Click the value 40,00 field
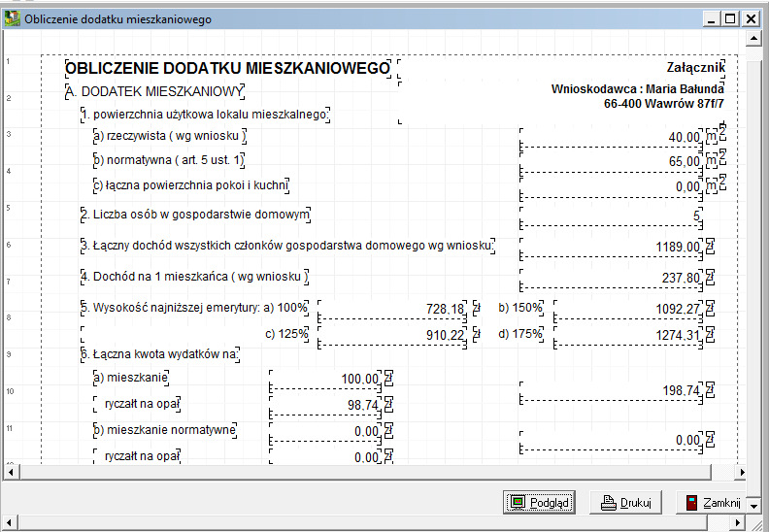 pyautogui.click(x=611, y=138)
